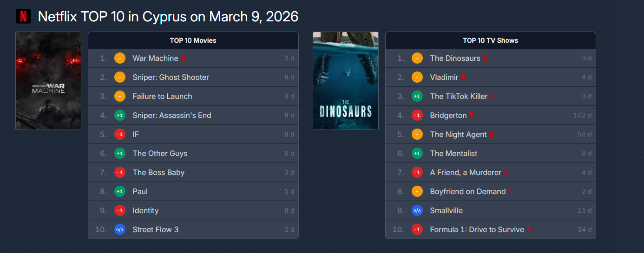This screenshot has height=253, width=644.
Task: Click The Mentalist title in TV list
Action: [453, 153]
